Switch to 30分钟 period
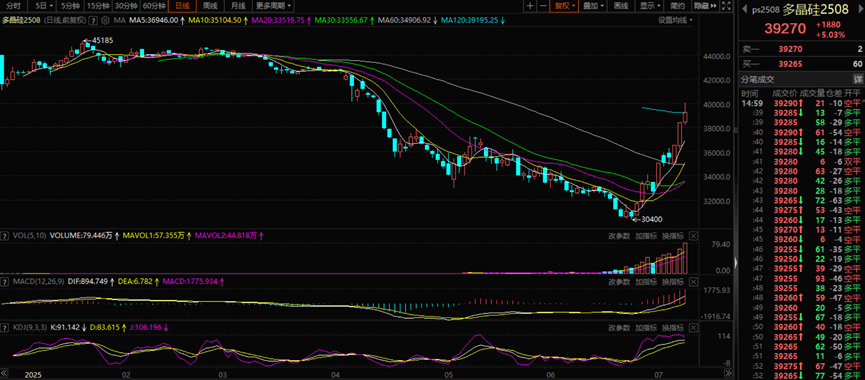Screen dimensions: 865x380 [126, 6]
